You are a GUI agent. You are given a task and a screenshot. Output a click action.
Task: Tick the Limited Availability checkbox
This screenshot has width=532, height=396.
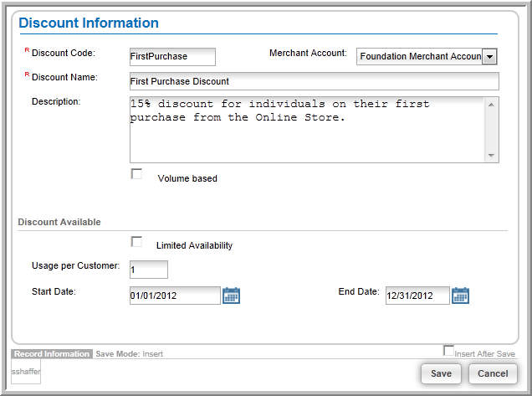136,242
